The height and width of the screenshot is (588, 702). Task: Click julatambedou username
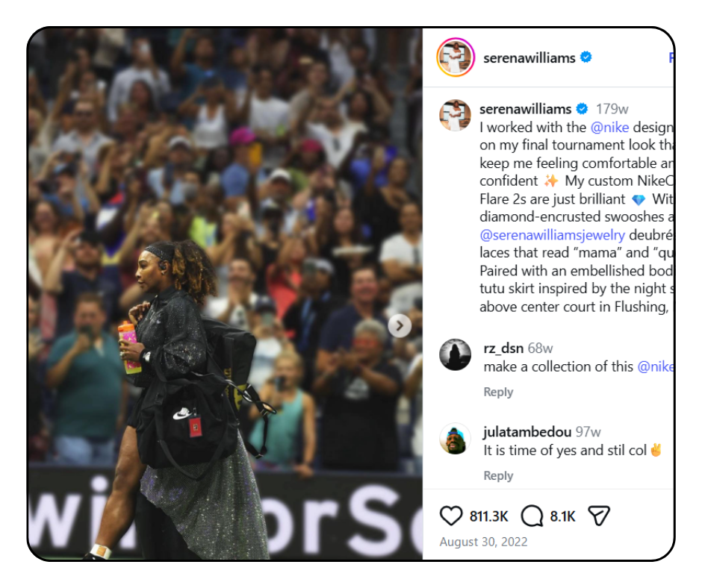[x=527, y=432]
